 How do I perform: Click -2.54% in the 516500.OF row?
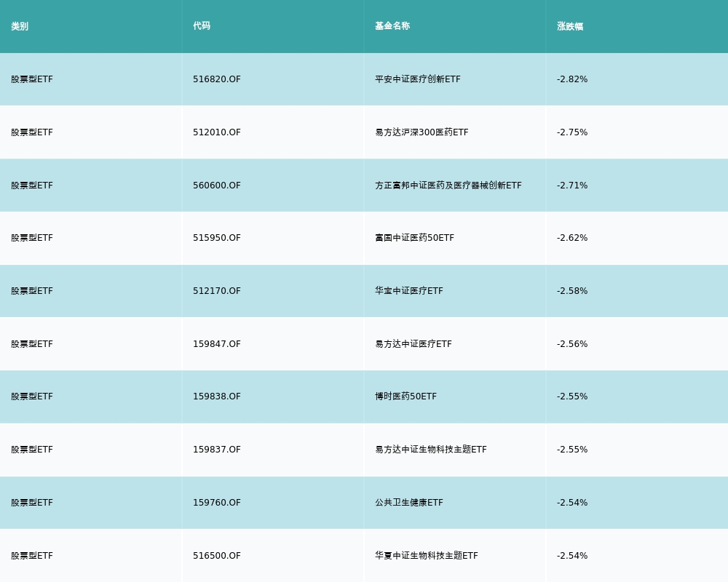(572, 556)
